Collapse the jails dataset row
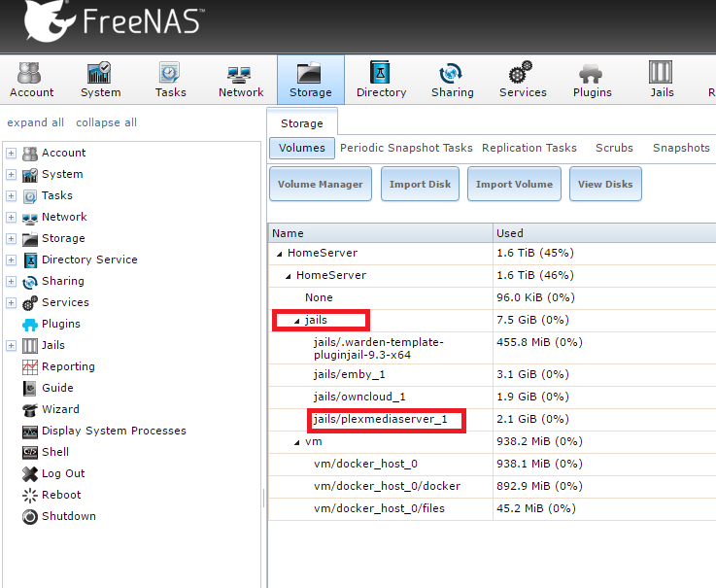This screenshot has height=588, width=716. coord(297,321)
